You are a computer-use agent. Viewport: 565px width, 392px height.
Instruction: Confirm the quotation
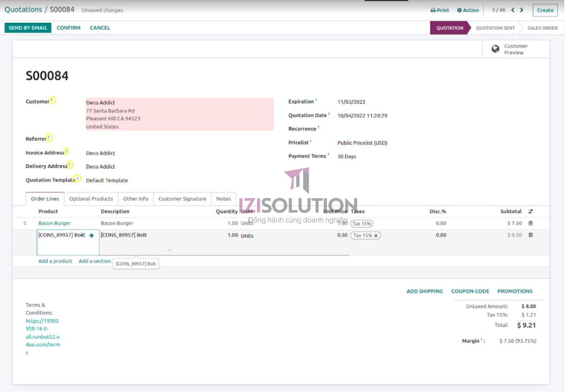[x=68, y=28]
